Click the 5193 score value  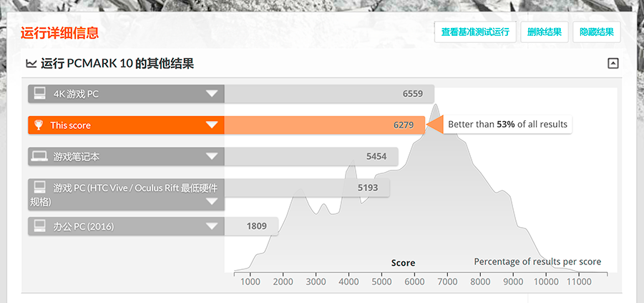pyautogui.click(x=368, y=188)
